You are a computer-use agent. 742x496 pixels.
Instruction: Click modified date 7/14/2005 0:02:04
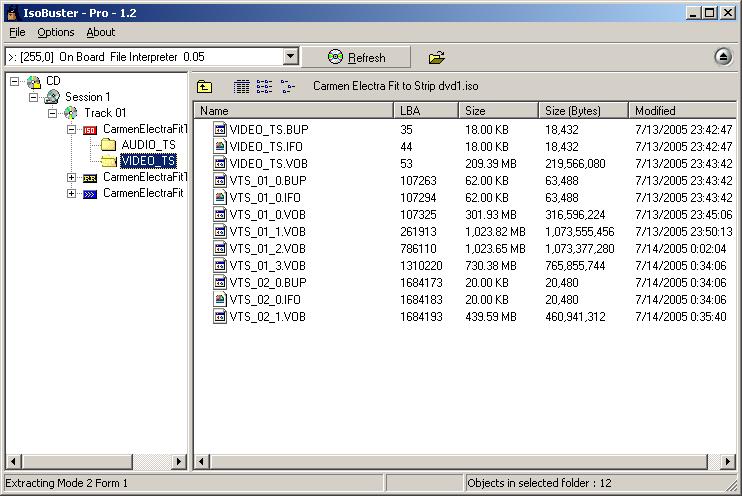point(680,249)
